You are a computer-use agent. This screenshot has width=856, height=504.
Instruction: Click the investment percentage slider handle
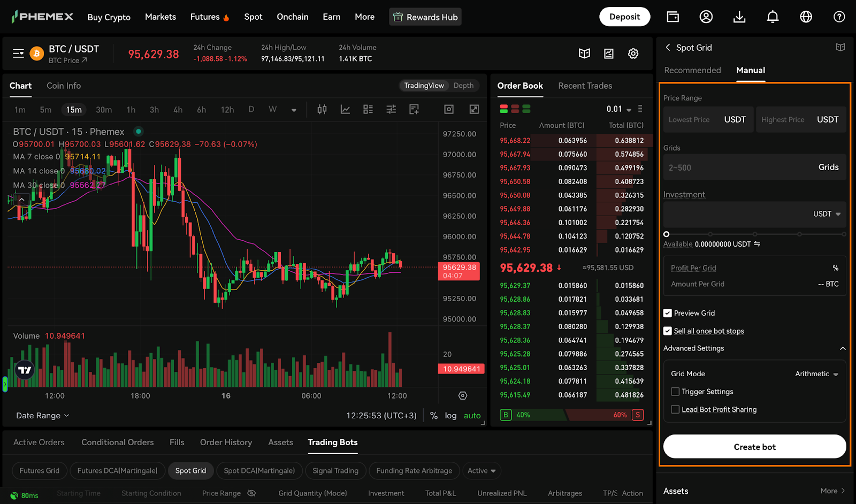tap(666, 234)
